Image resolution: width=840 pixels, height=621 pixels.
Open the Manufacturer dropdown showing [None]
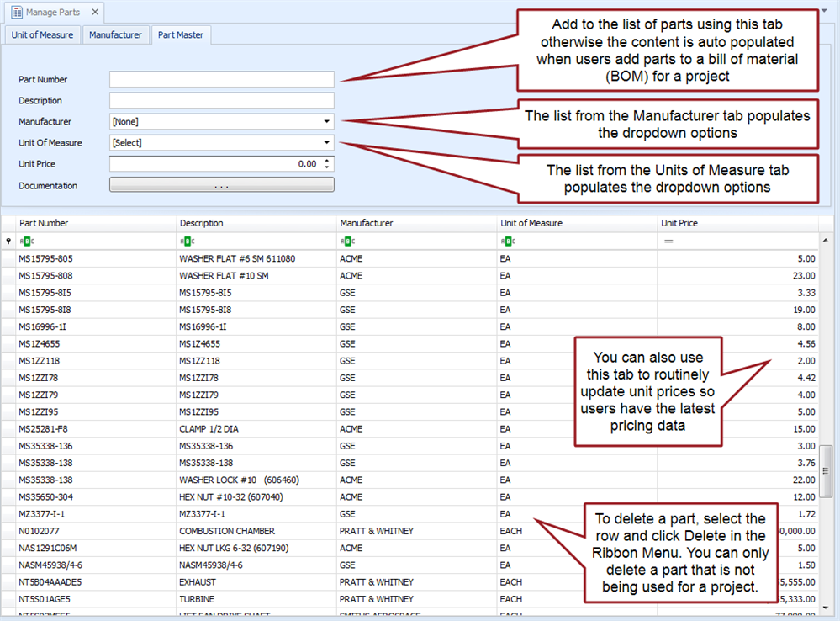click(326, 122)
